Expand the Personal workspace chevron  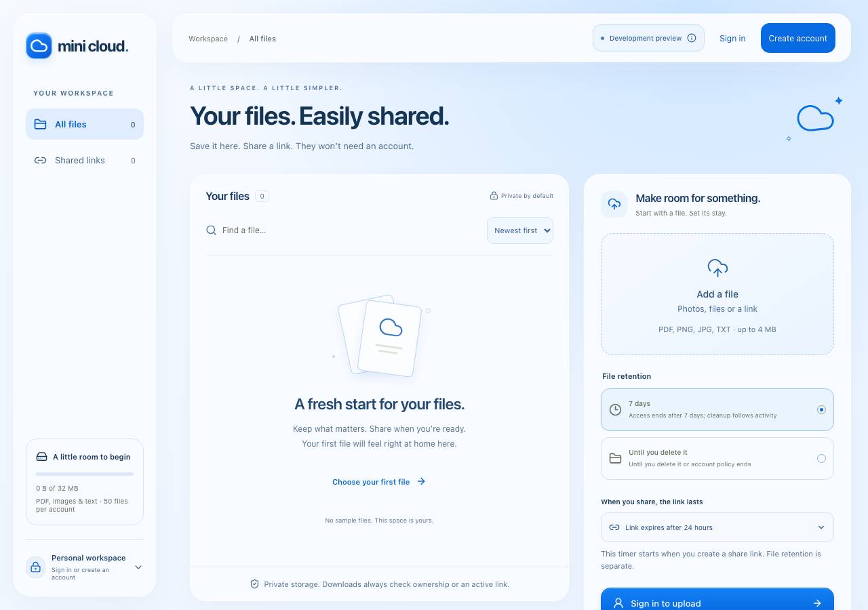[x=138, y=567]
